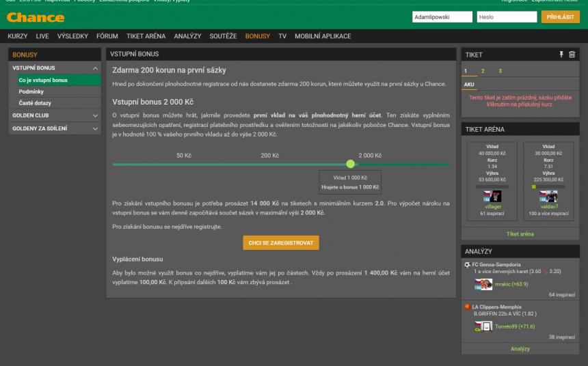
Task: Set the slider to the 200 Kč mark
Action: [269, 156]
